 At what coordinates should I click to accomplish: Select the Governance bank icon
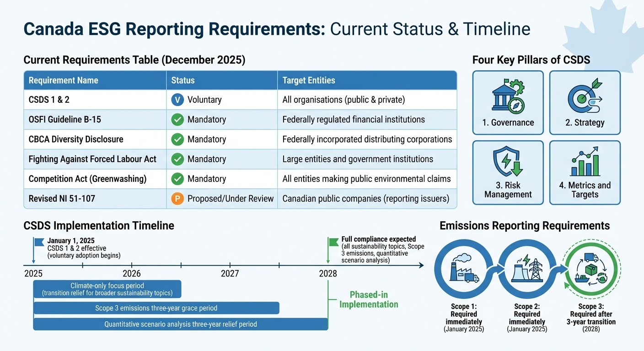[x=507, y=97]
